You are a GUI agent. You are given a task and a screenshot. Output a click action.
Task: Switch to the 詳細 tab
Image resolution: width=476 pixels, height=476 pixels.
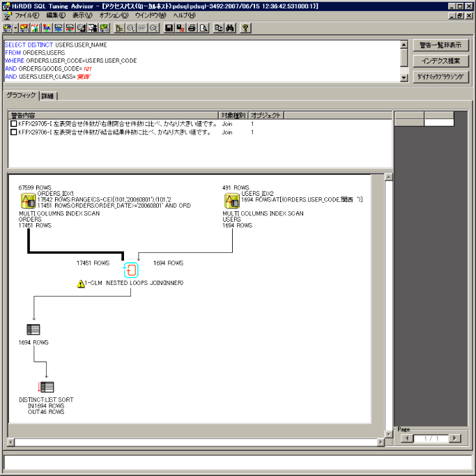tap(47, 96)
